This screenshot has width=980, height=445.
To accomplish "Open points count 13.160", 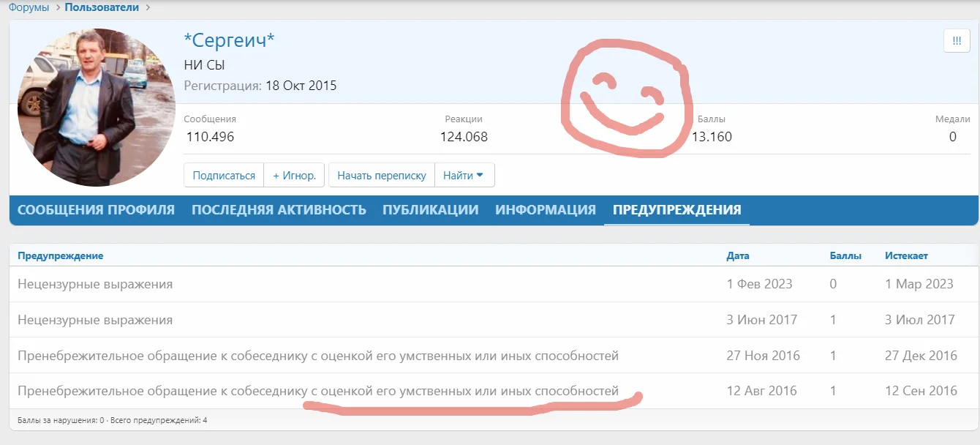I will (712, 137).
